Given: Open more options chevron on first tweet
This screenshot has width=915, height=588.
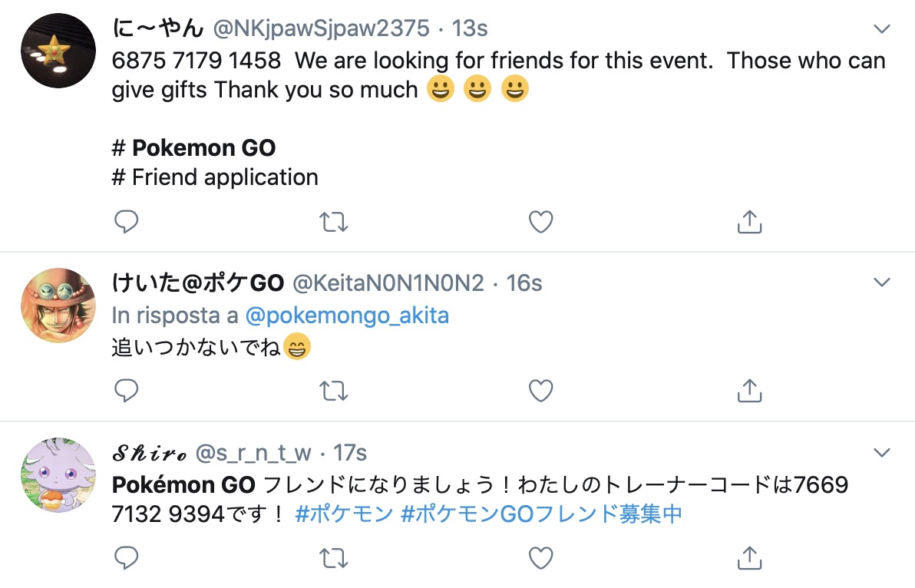Looking at the screenshot, I should click(x=882, y=28).
